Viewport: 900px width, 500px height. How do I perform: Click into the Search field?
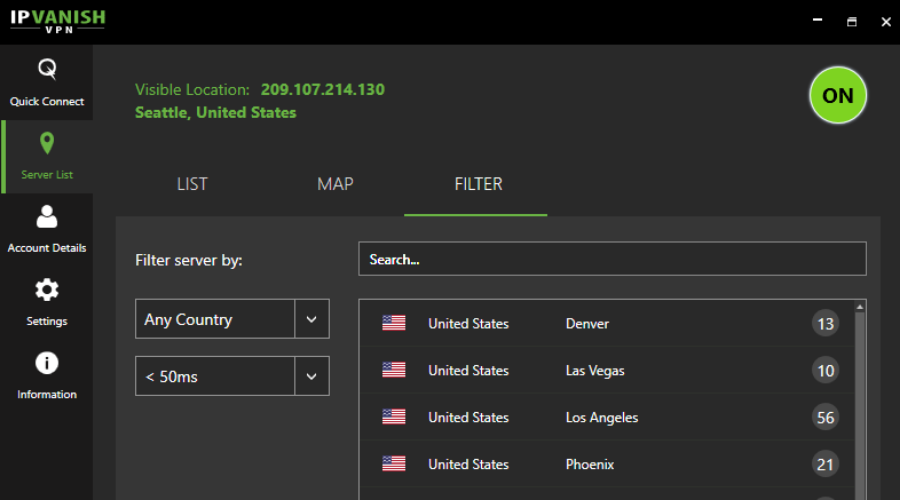[612, 260]
